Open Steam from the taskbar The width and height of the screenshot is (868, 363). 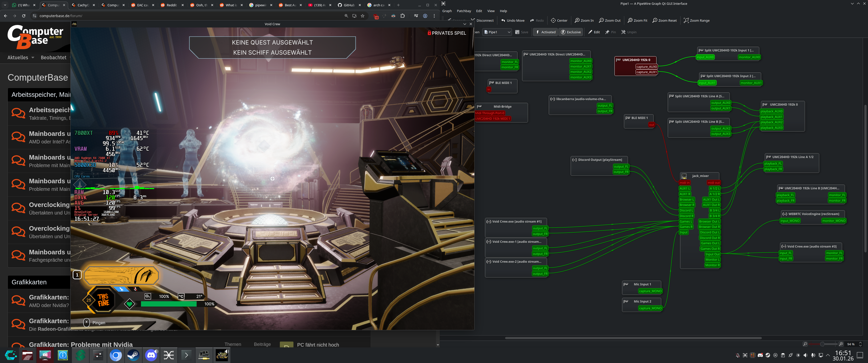(133, 355)
